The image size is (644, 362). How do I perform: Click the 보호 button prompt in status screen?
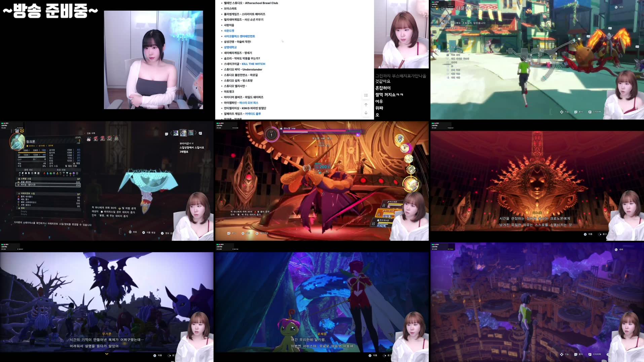133,232
